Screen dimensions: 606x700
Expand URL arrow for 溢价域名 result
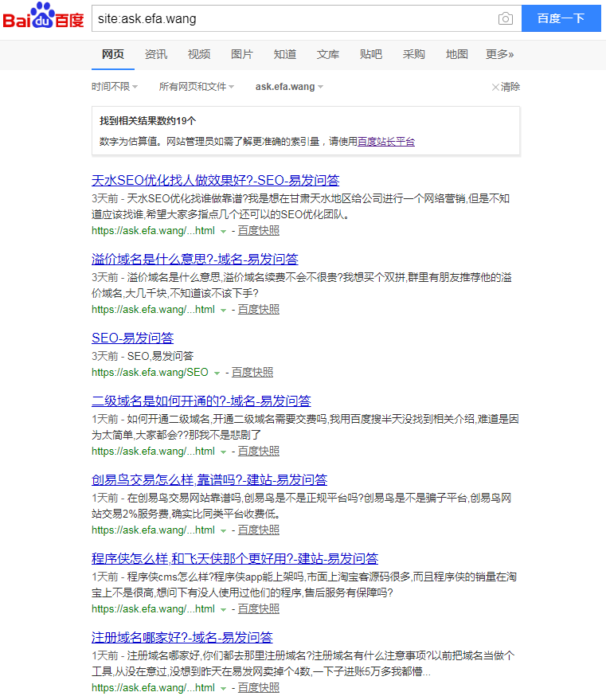223,311
